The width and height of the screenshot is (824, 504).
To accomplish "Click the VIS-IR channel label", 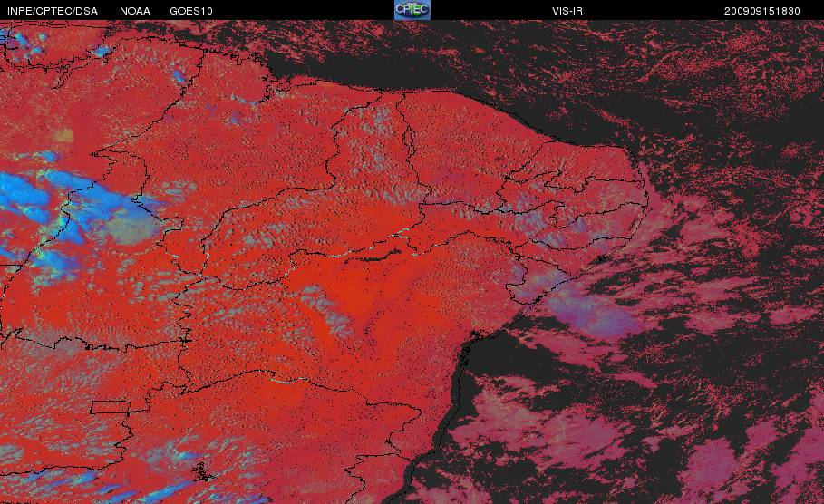I will tap(567, 11).
